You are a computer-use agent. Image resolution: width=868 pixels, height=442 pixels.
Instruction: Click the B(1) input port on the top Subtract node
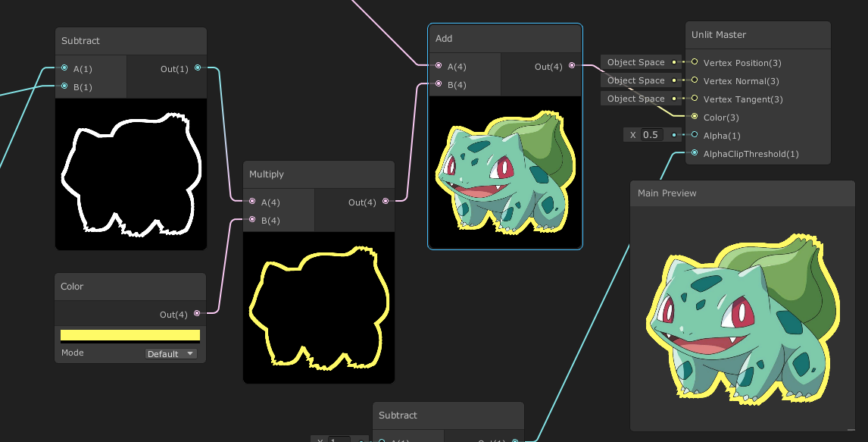point(64,86)
